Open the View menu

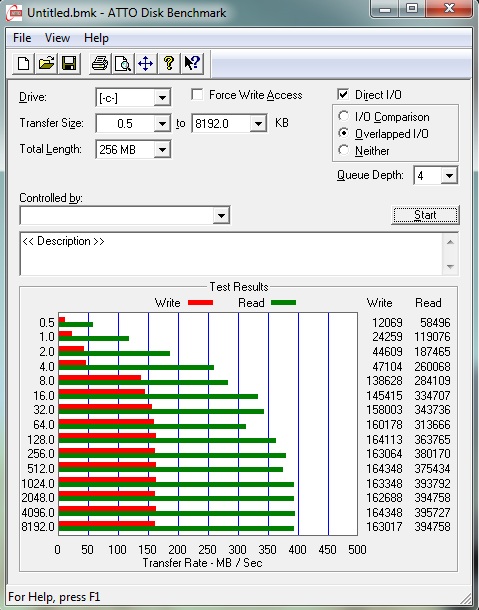[x=57, y=38]
